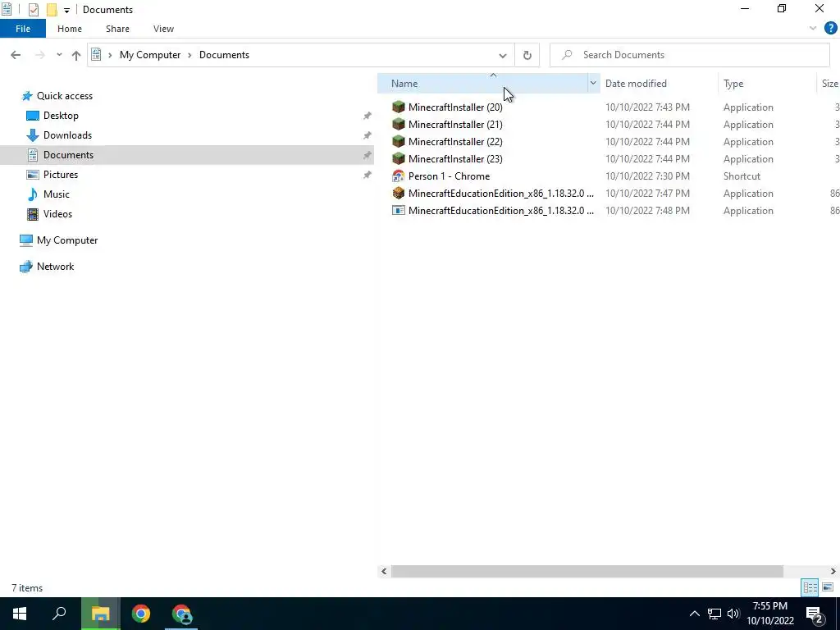
Task: Click the scroll left arrow
Action: [384, 572]
